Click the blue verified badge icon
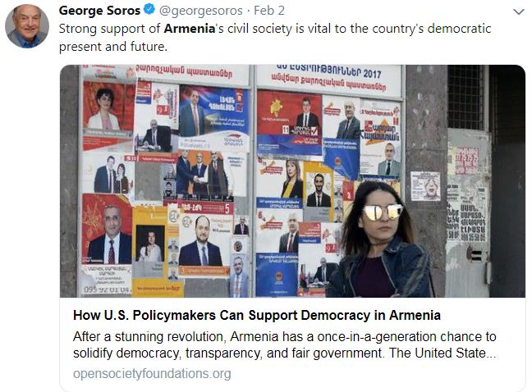Viewport: 532px width, 392px height. (149, 10)
